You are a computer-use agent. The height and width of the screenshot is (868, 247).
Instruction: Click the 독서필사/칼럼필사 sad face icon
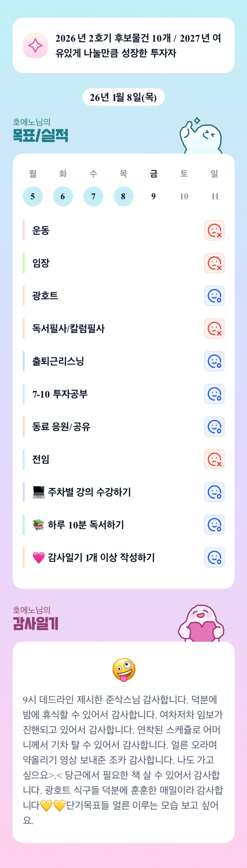point(214,328)
